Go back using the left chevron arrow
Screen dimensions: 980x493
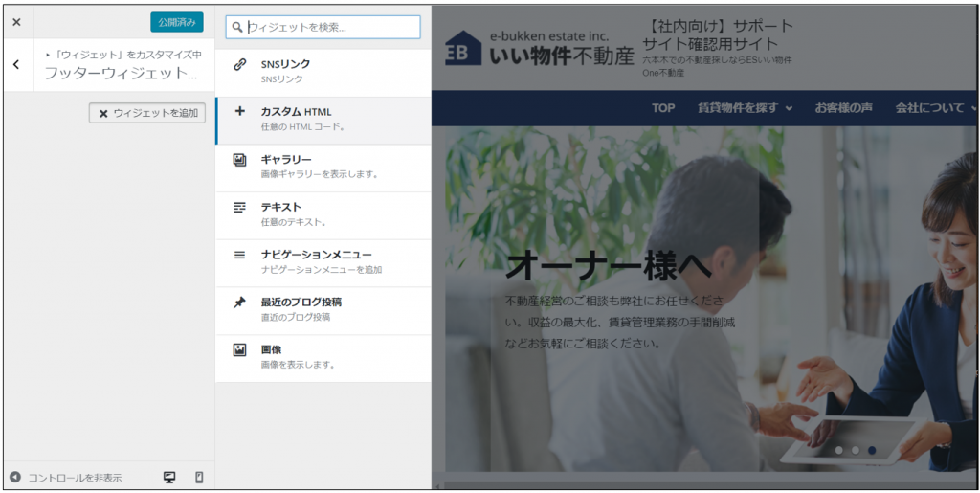(x=16, y=65)
